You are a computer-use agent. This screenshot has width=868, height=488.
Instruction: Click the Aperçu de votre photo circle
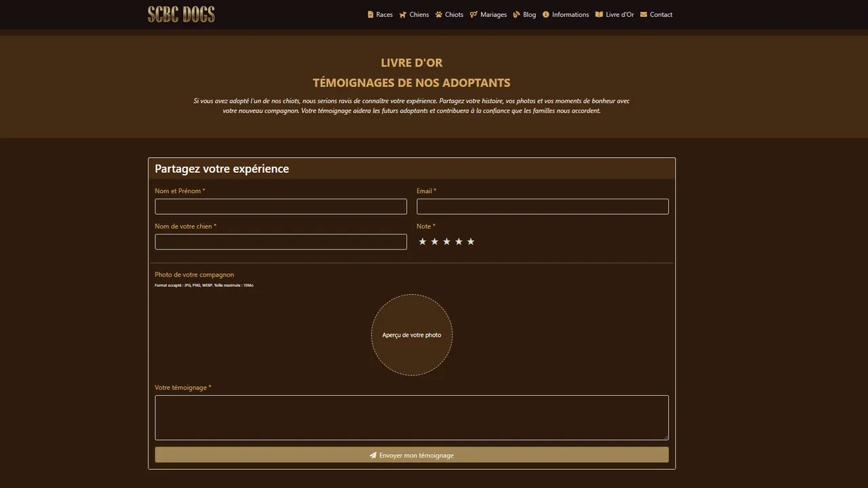tap(412, 335)
